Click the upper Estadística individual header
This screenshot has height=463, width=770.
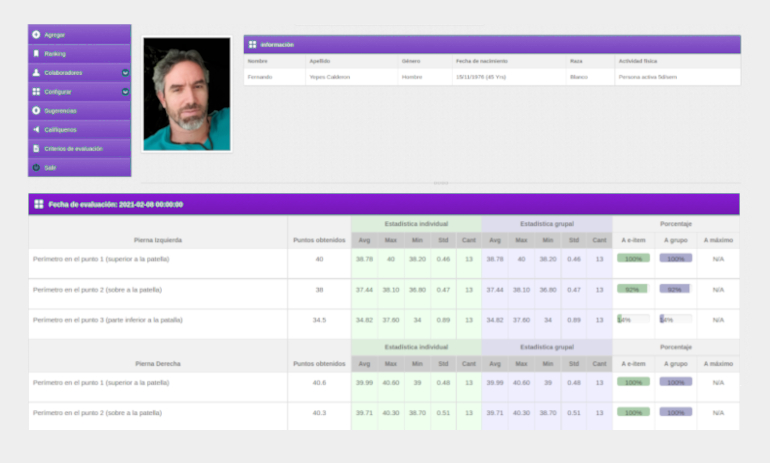(416, 224)
